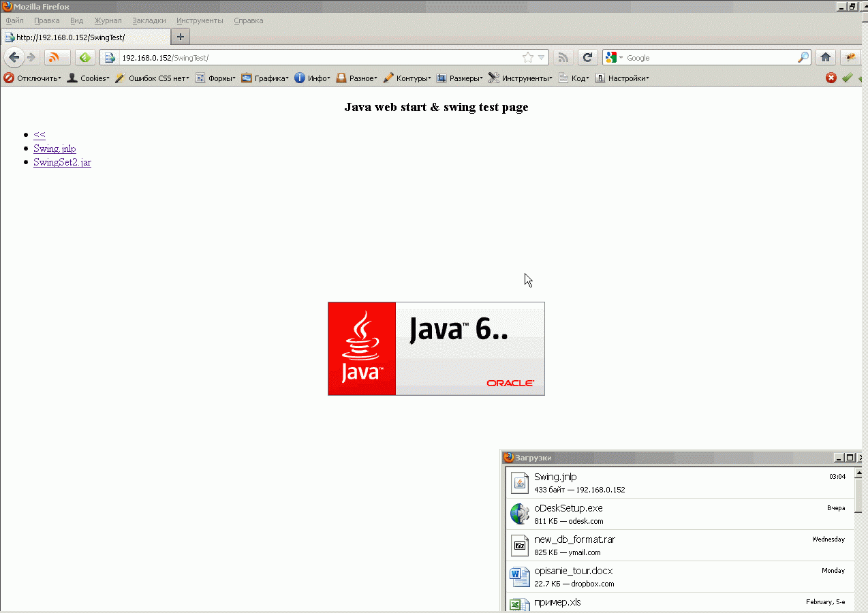The image size is (868, 613).
Task: Open the Инструменты menu in menu bar
Action: (x=200, y=20)
